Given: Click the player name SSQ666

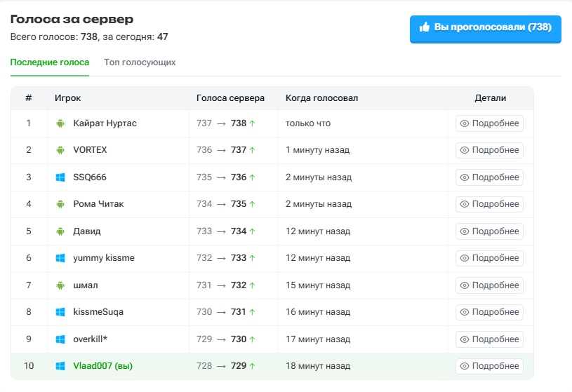Looking at the screenshot, I should [90, 177].
